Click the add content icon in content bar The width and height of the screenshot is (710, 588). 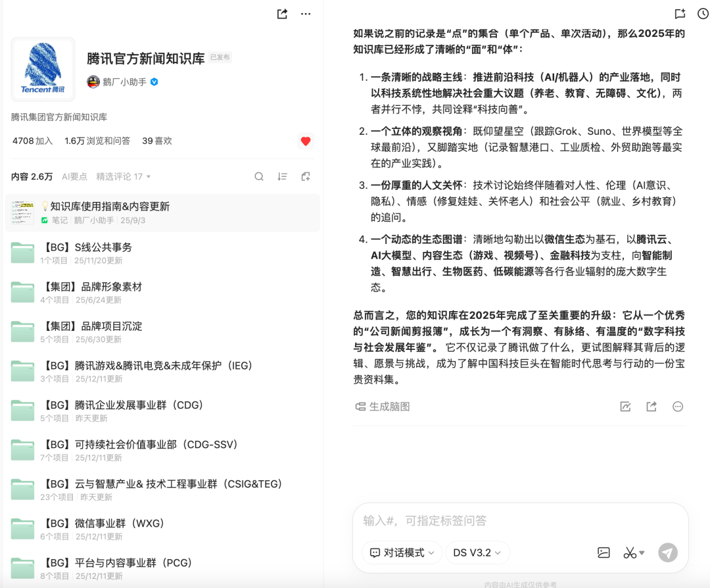306,176
